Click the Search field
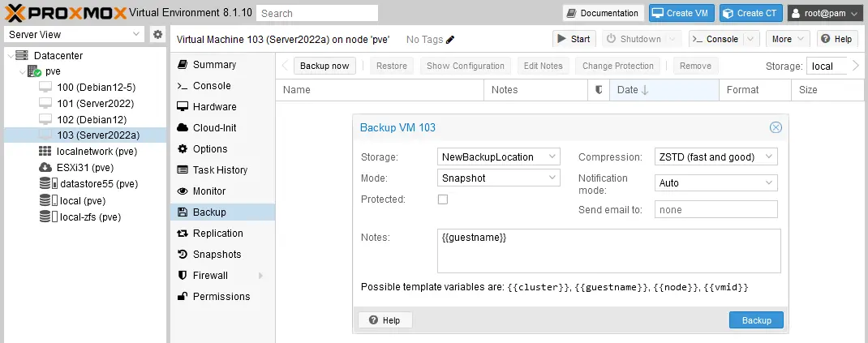The image size is (868, 343). (x=317, y=13)
